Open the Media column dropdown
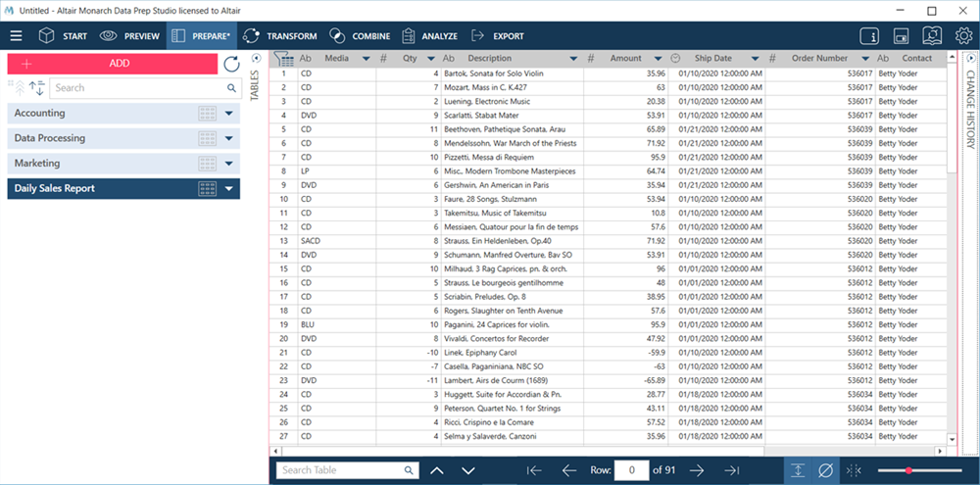Image resolution: width=980 pixels, height=485 pixels. pos(367,59)
